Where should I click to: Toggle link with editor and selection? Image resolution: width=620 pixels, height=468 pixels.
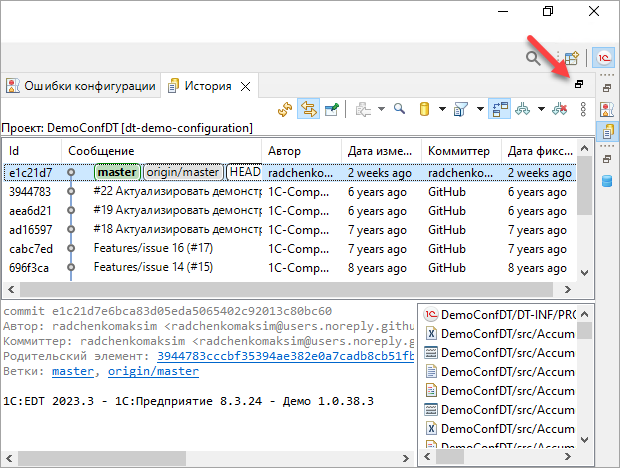click(308, 109)
